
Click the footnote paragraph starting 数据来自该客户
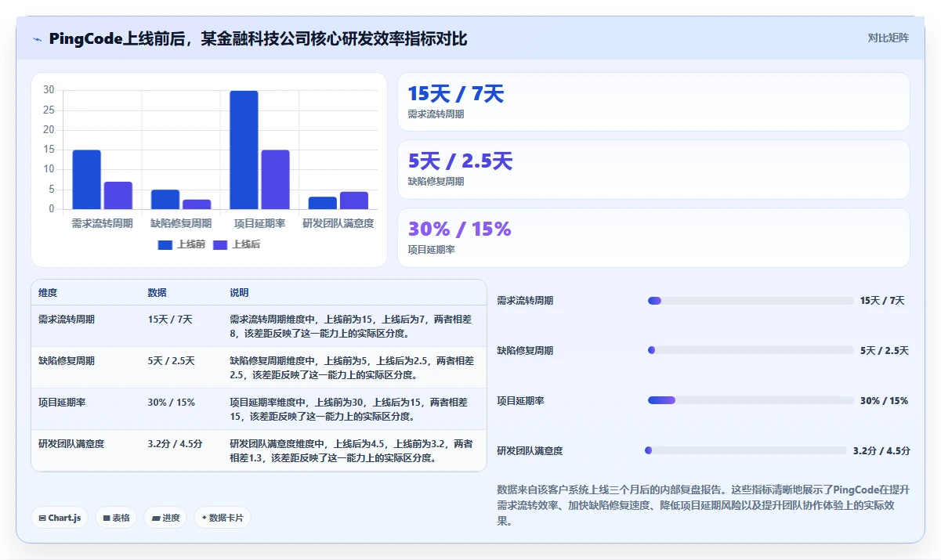[x=704, y=505]
